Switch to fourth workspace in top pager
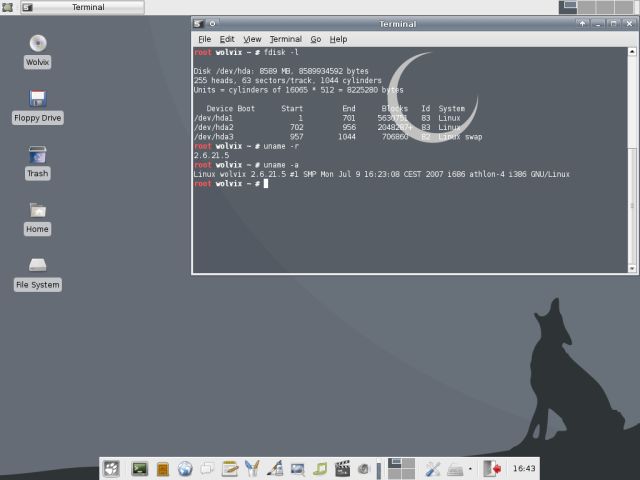Screen dimensions: 640x480 coord(624,7)
